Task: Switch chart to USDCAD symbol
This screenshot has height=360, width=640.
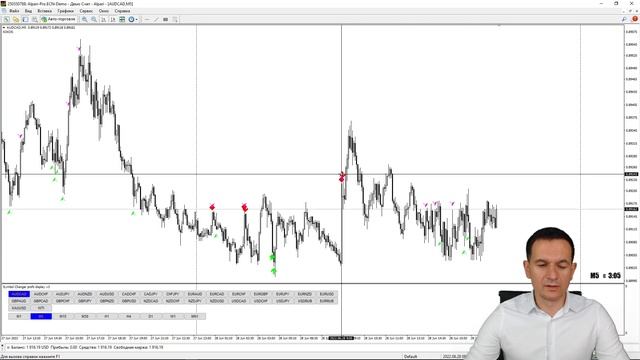Action: 239,301
